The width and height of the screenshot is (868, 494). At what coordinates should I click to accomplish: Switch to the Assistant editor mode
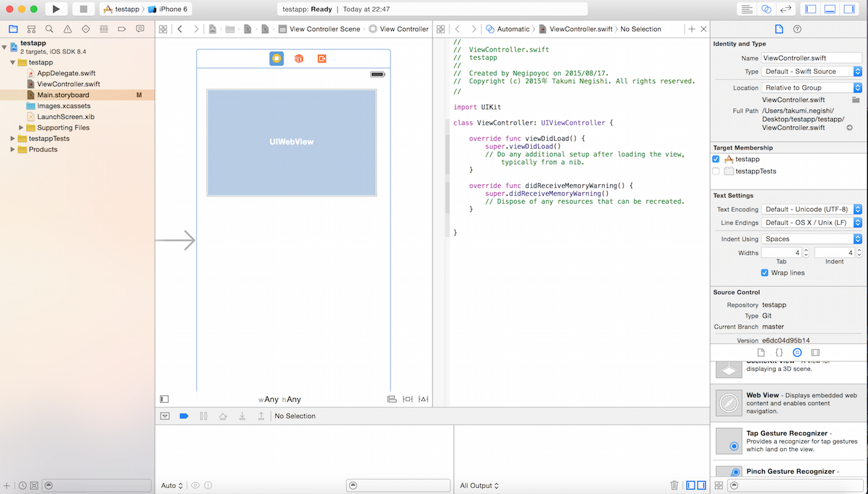pyautogui.click(x=766, y=9)
